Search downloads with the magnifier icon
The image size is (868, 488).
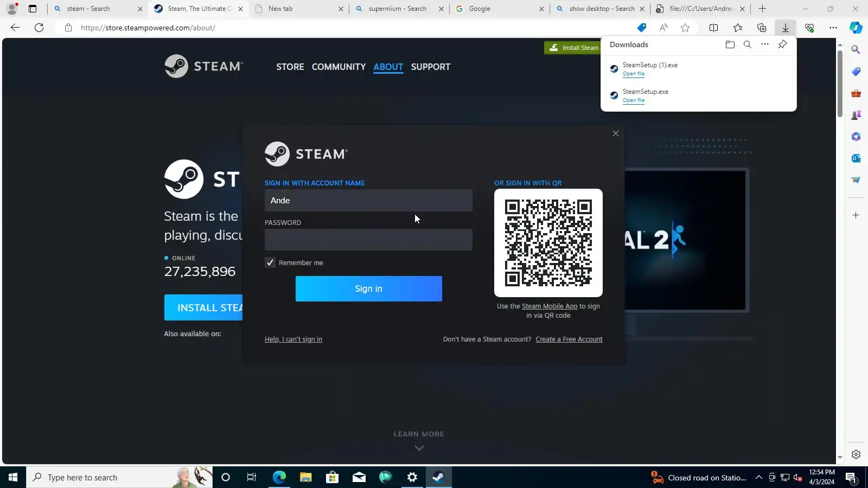748,44
